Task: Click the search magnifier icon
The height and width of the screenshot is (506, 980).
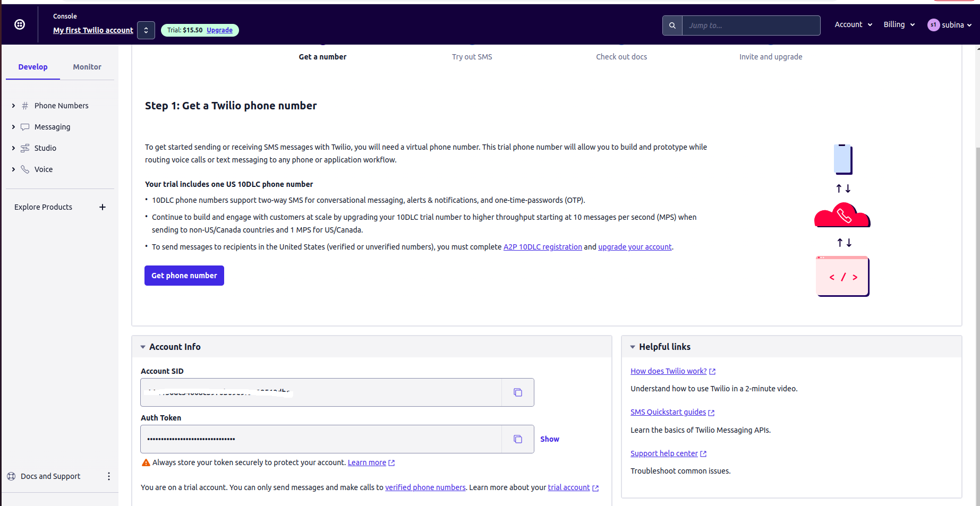Action: pyautogui.click(x=672, y=25)
